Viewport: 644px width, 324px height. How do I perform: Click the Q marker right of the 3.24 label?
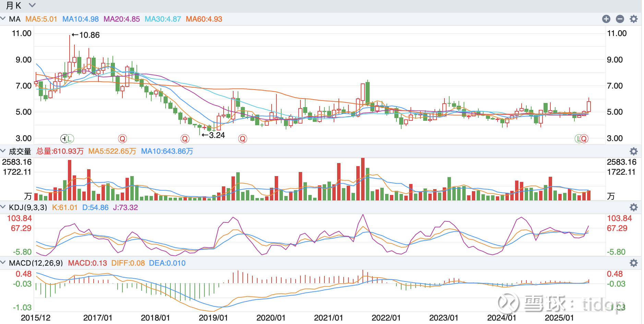pyautogui.click(x=243, y=139)
